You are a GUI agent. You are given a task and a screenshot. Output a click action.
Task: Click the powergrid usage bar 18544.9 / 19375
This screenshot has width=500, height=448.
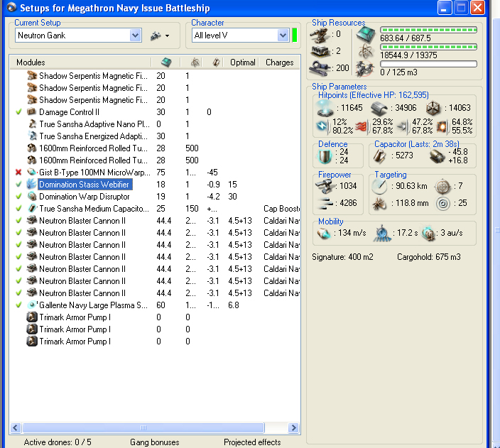coord(428,47)
